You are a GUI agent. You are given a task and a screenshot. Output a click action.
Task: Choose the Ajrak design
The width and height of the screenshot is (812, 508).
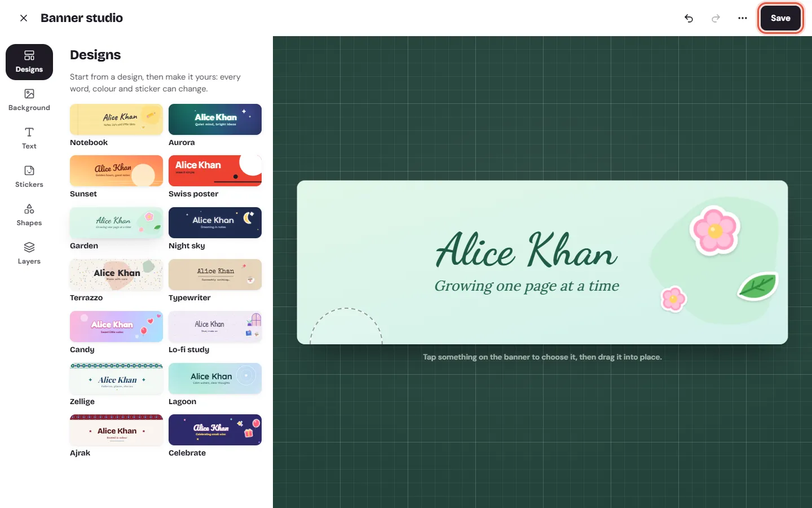pyautogui.click(x=116, y=430)
